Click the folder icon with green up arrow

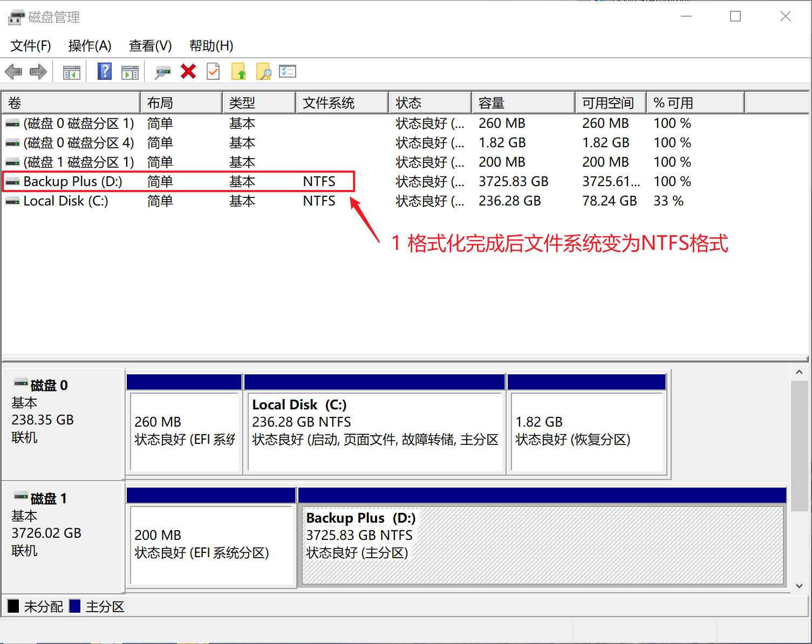click(x=238, y=71)
